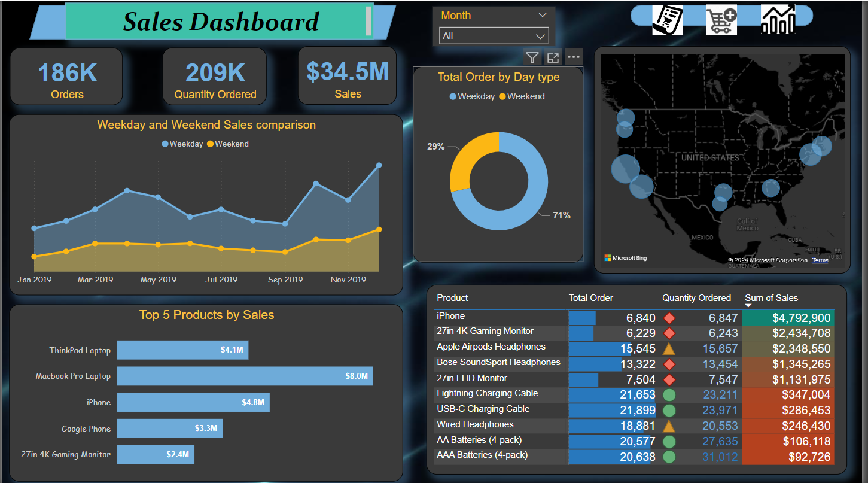The image size is (868, 483).
Task: Toggle Weekend legend in the donut chart
Action: [x=522, y=96]
